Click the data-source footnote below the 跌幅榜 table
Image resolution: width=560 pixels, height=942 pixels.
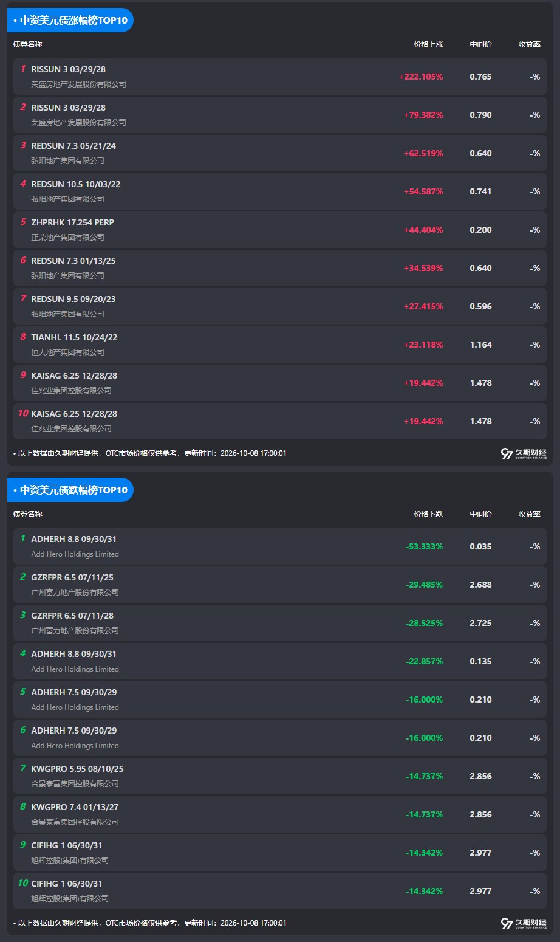point(150,923)
